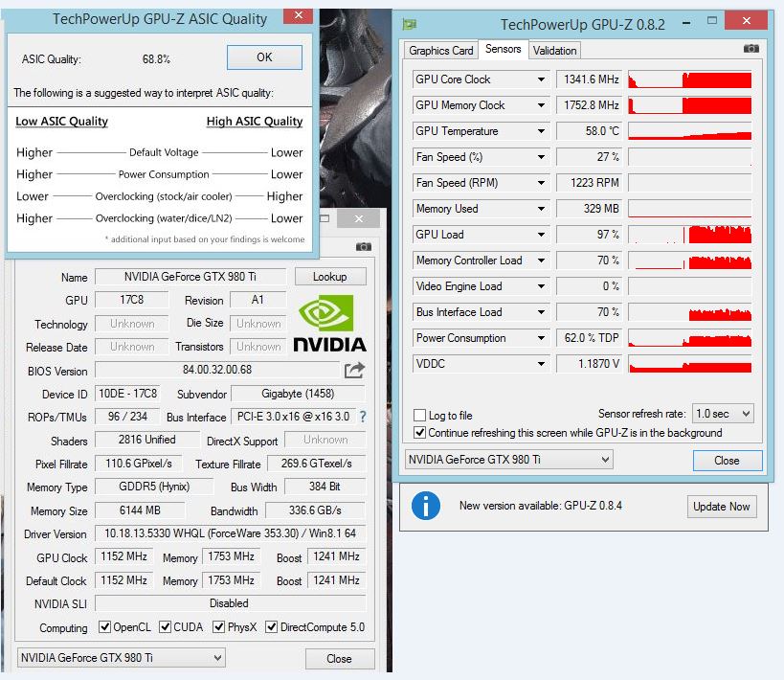
Task: Open Sensor refresh rate 1.0 sec dropdown
Action: coord(723,414)
